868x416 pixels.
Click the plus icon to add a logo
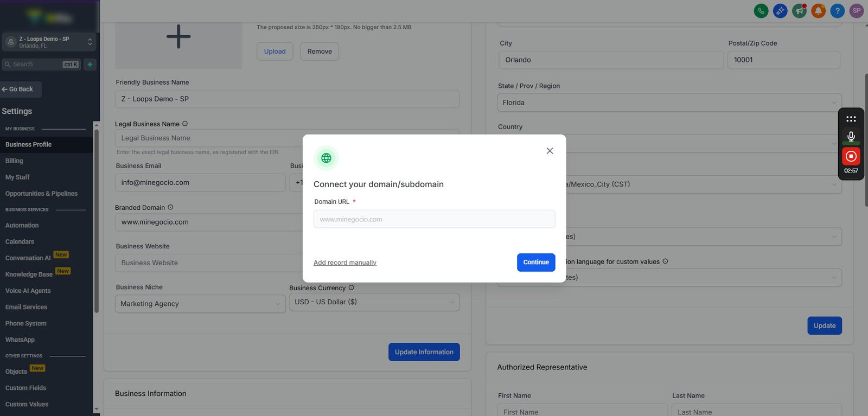178,37
